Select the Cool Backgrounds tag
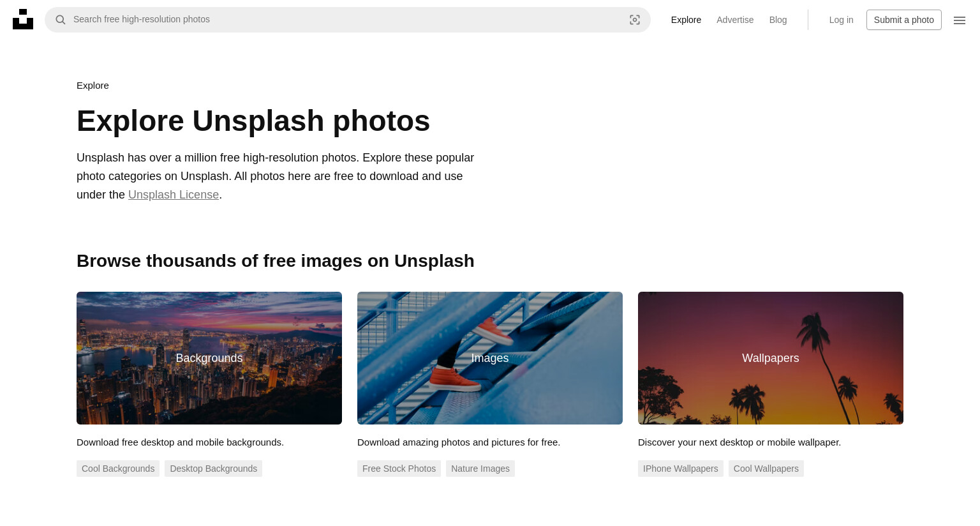 click(x=118, y=469)
